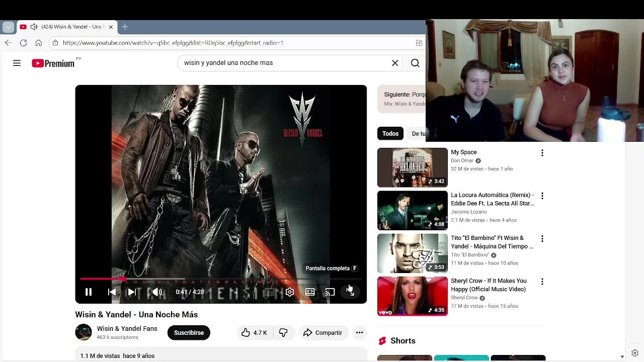Screen dimensions: 644x362
Task: Open browser extensions icon in address bar
Action: click(x=419, y=43)
